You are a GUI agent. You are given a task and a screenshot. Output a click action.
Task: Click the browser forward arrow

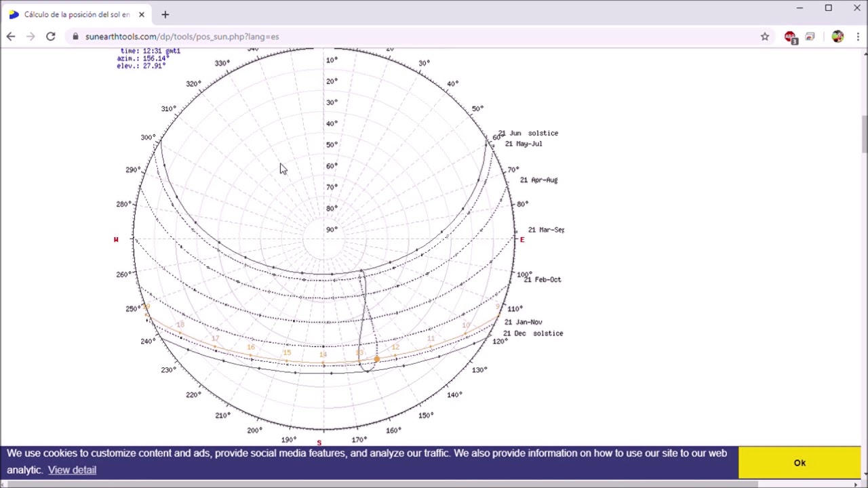[31, 37]
